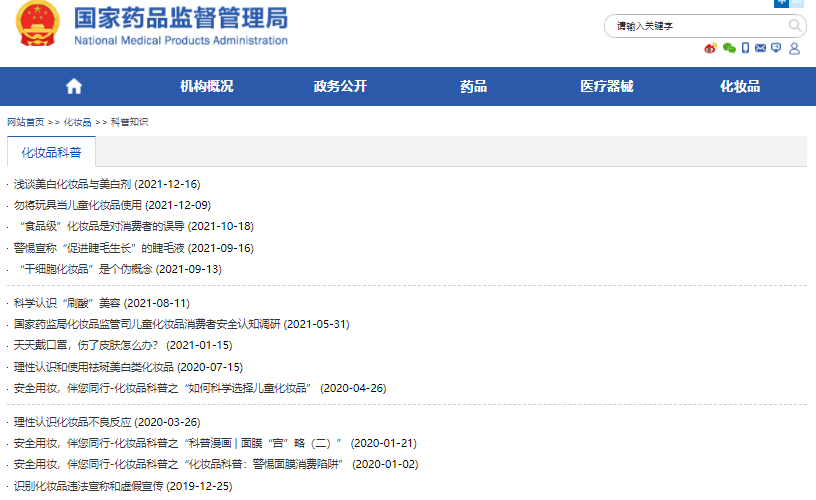Select the 化妆品科普 tab
816x500 pixels.
pos(52,153)
